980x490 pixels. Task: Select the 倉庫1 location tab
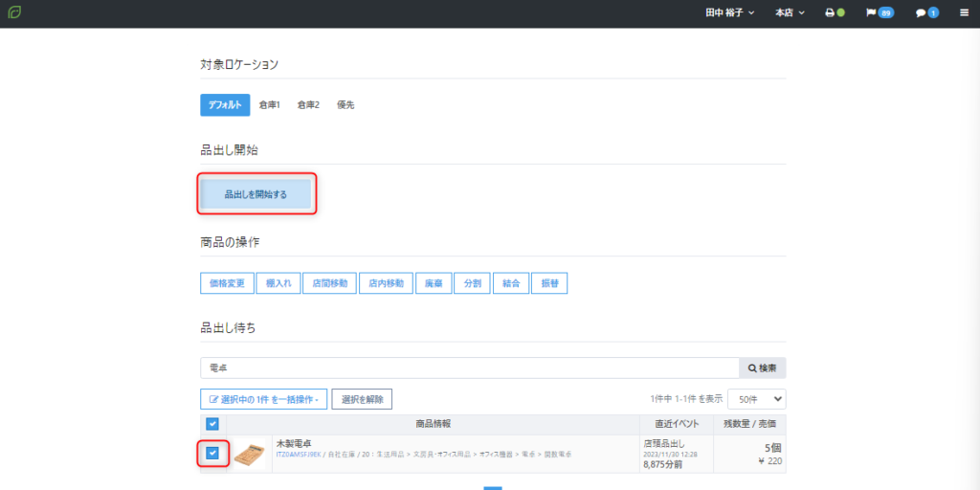click(269, 105)
